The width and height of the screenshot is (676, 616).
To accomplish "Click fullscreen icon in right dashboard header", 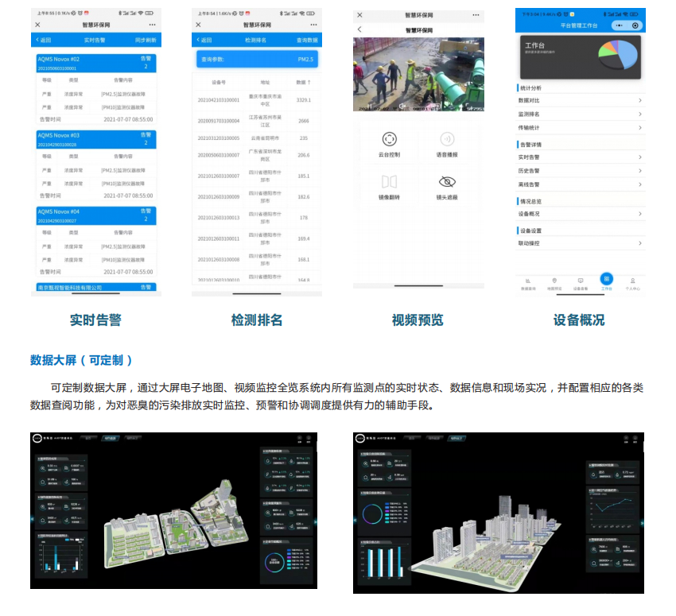I will [x=627, y=439].
